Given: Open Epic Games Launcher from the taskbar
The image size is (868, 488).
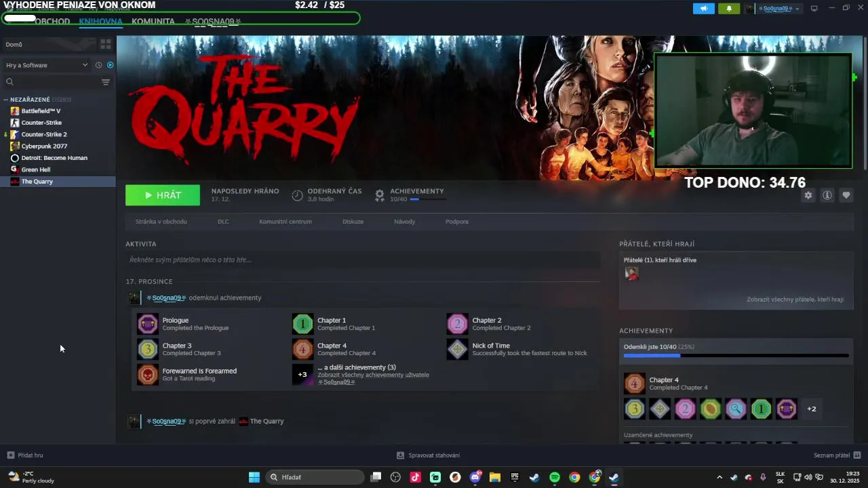Looking at the screenshot, I should 515,477.
